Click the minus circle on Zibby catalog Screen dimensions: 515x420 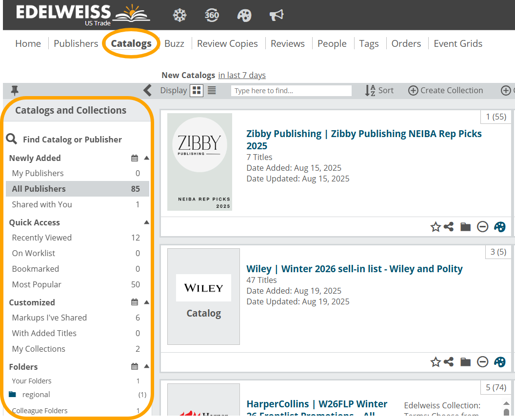[482, 227]
